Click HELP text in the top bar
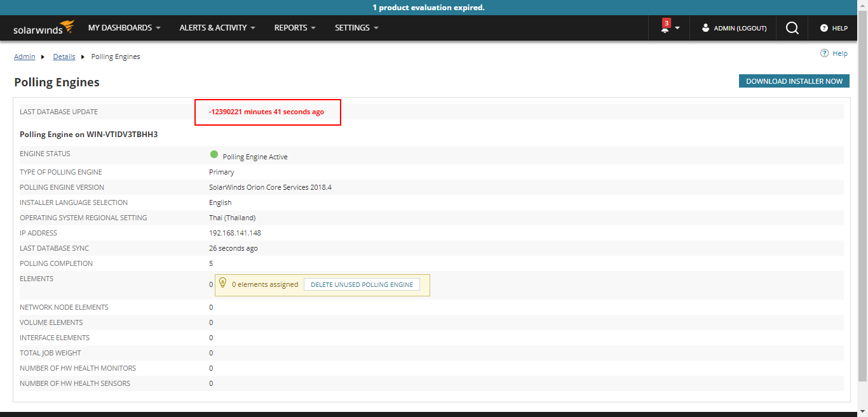This screenshot has width=868, height=417. click(x=840, y=29)
